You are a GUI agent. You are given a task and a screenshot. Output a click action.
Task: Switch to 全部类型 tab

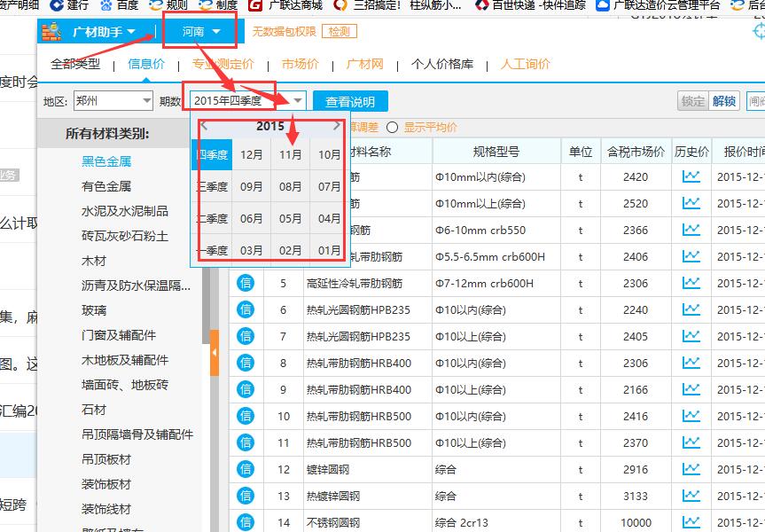click(x=75, y=64)
